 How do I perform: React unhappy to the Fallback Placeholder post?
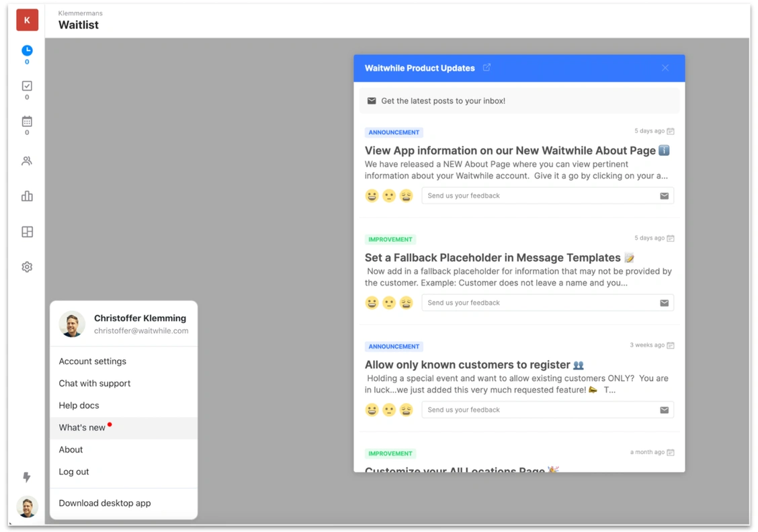point(406,303)
